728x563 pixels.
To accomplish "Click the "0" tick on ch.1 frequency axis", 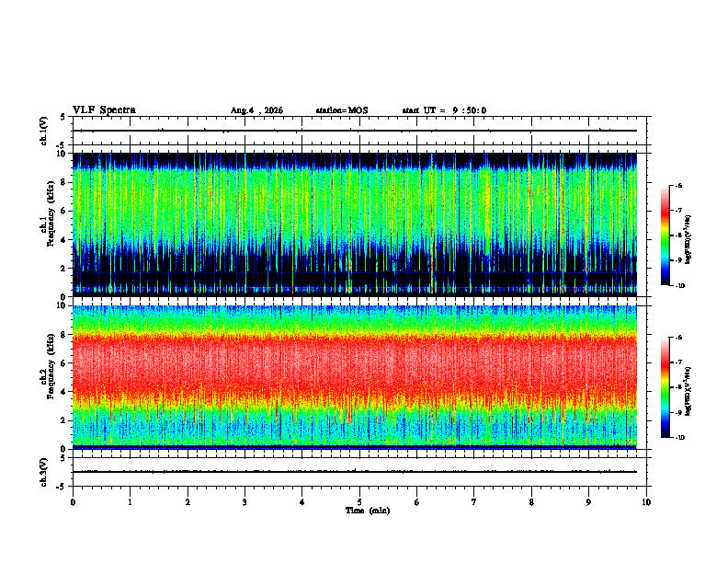I will click(65, 297).
